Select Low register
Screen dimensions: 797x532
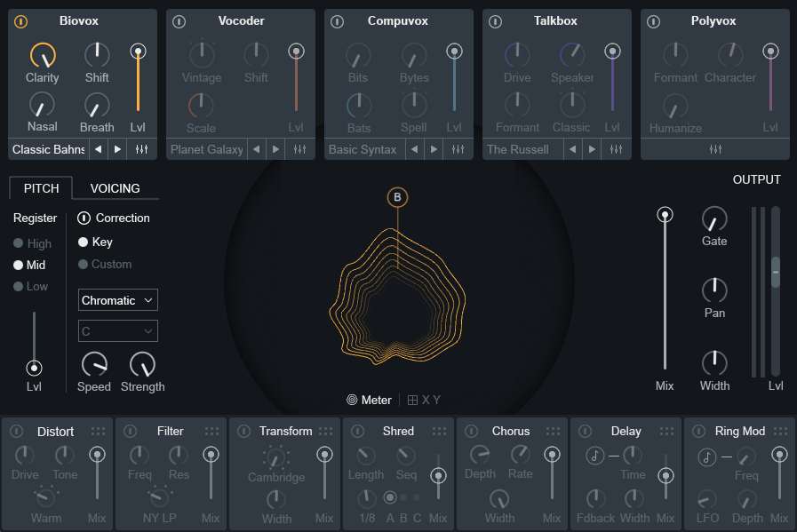[x=30, y=286]
